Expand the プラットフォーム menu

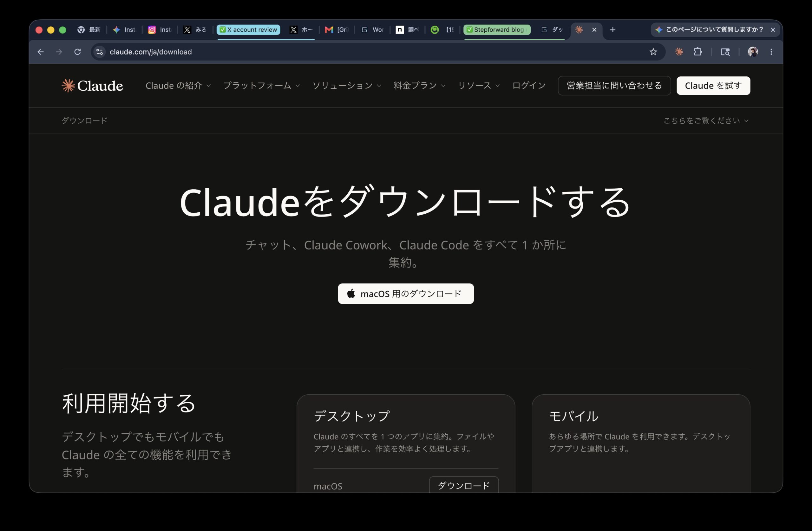tap(261, 86)
